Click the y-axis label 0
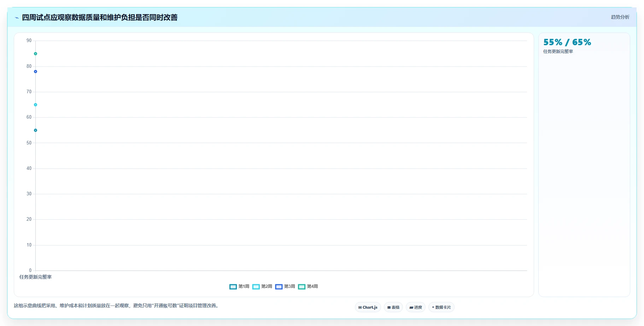Screen dimensions: 644x326 (x=30, y=271)
